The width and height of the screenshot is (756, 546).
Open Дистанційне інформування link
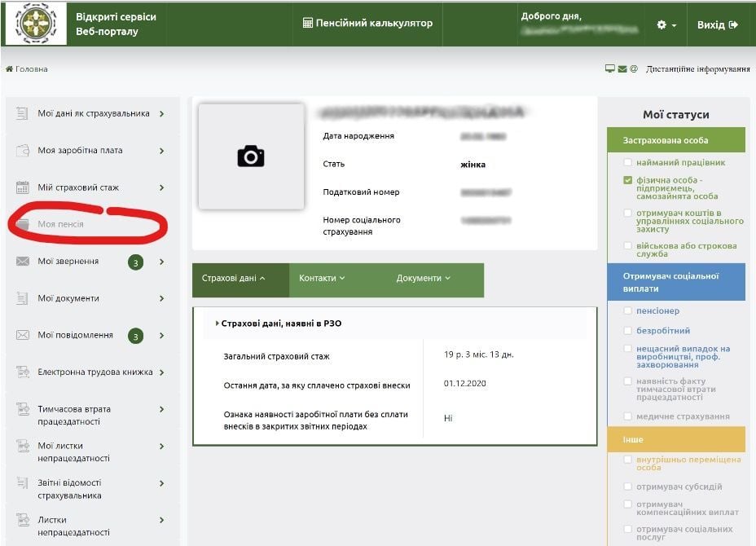(x=697, y=69)
